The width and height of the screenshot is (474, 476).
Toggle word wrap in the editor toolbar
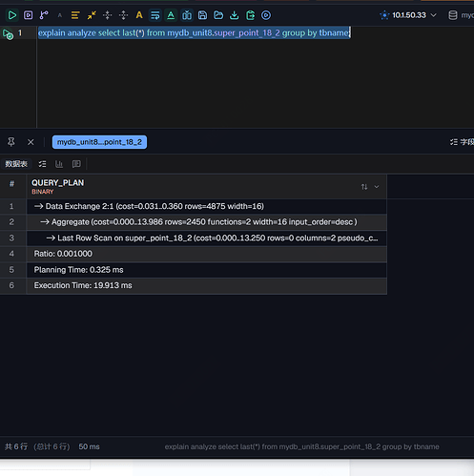click(155, 15)
